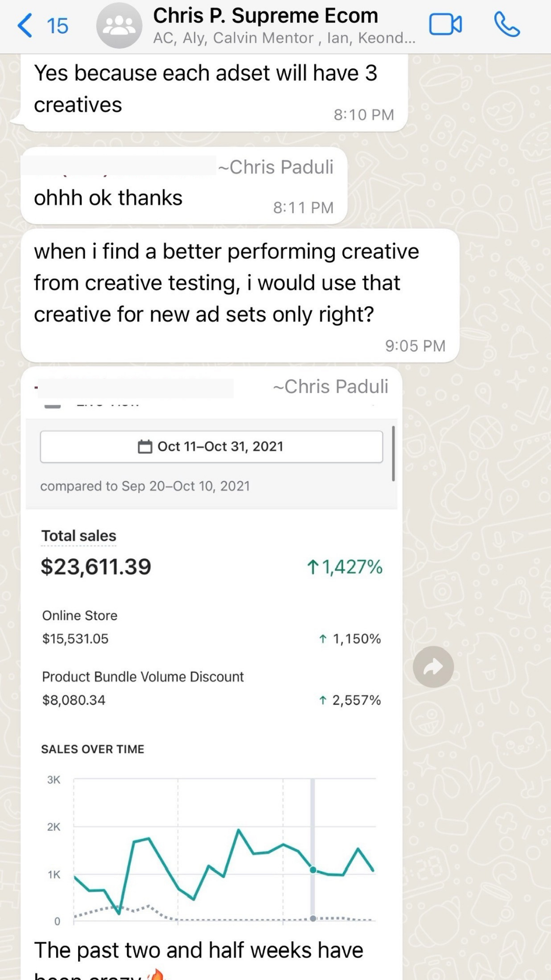
Task: Forward the sales screenshot message
Action: point(433,667)
